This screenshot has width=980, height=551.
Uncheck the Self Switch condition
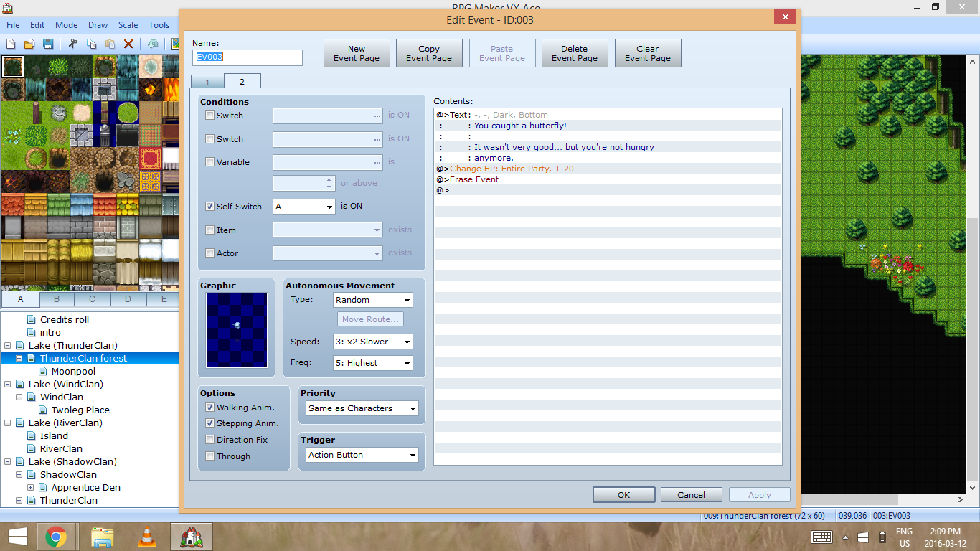tap(209, 207)
